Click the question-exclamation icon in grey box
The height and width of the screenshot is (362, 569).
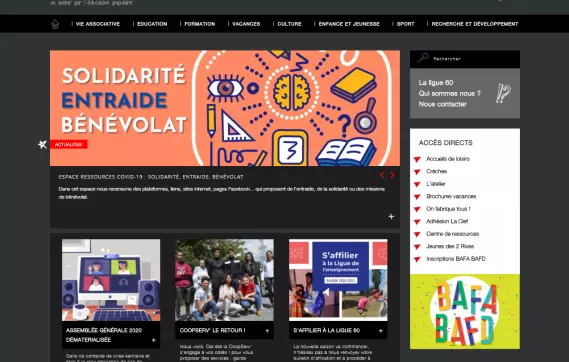click(503, 93)
